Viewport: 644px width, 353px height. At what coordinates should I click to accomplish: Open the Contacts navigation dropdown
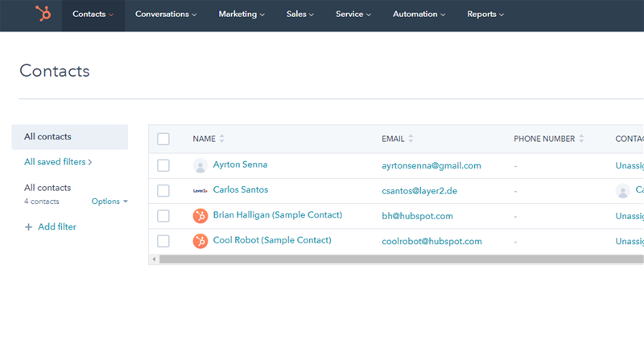pos(93,15)
